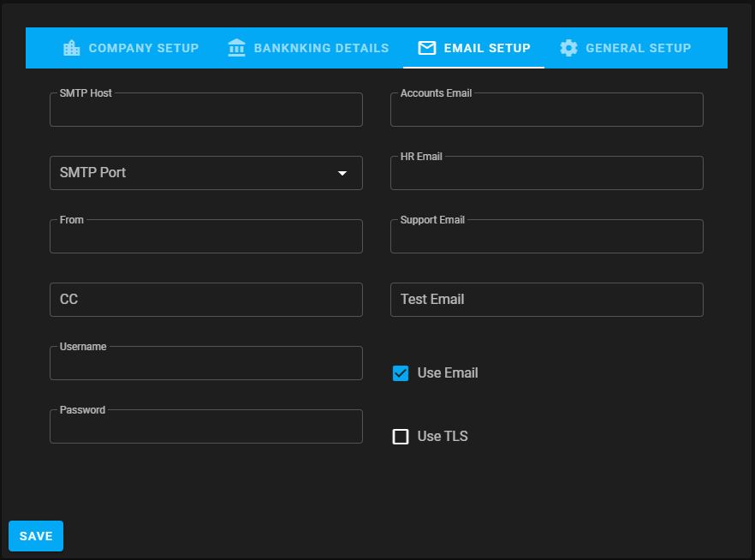The height and width of the screenshot is (560, 755).
Task: Click the Support Email text box
Action: [x=546, y=237]
